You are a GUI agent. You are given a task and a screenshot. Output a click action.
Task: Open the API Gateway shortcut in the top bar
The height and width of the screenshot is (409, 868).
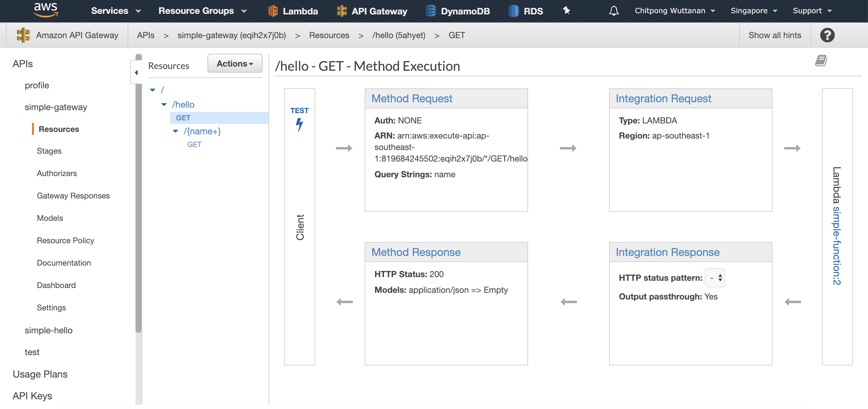(372, 11)
